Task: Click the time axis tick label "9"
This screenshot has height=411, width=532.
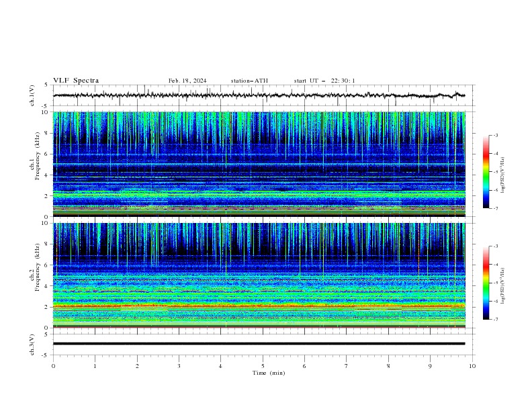Action: coord(430,366)
